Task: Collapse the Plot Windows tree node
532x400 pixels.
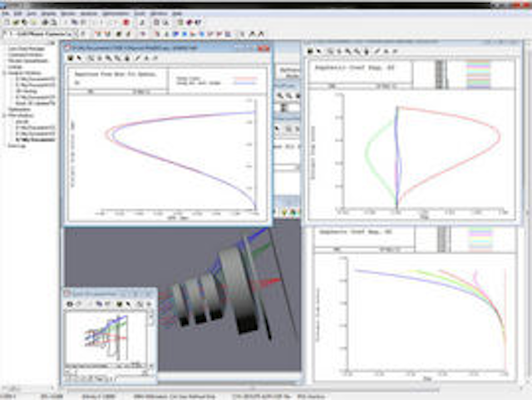Action: click(x=4, y=116)
